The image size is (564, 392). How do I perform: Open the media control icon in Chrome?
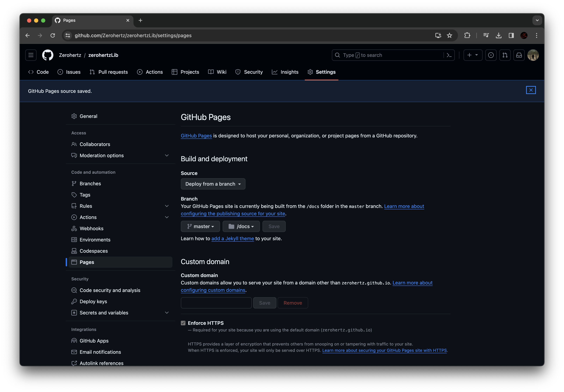(x=486, y=36)
